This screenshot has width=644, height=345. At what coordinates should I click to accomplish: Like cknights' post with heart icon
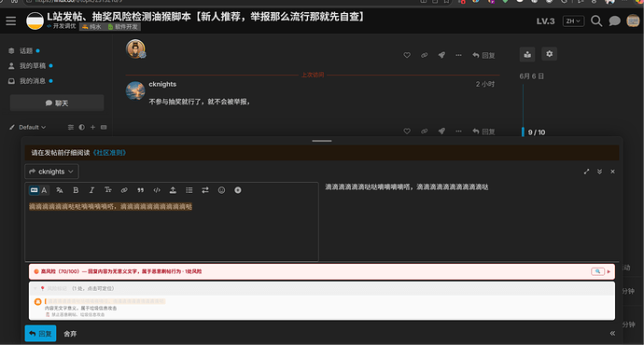pos(407,131)
